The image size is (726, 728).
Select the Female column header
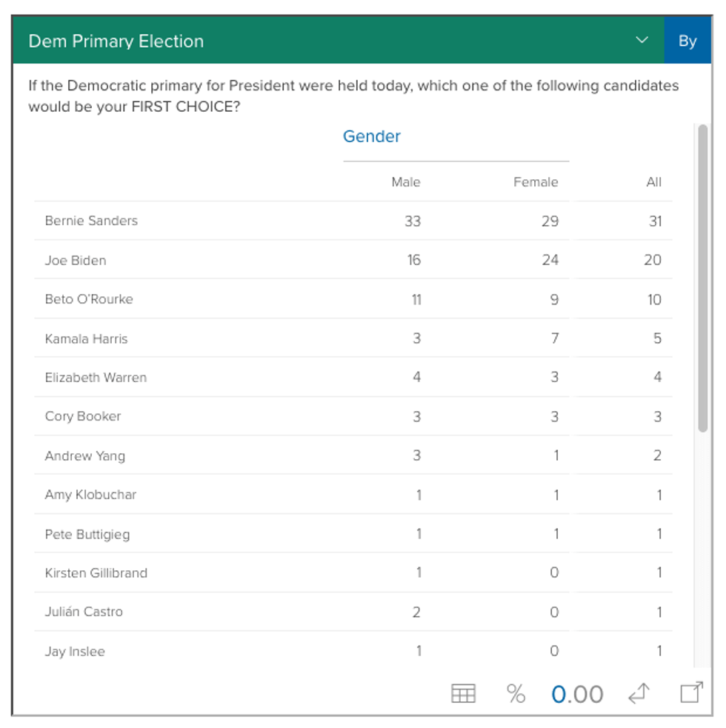pyautogui.click(x=535, y=182)
